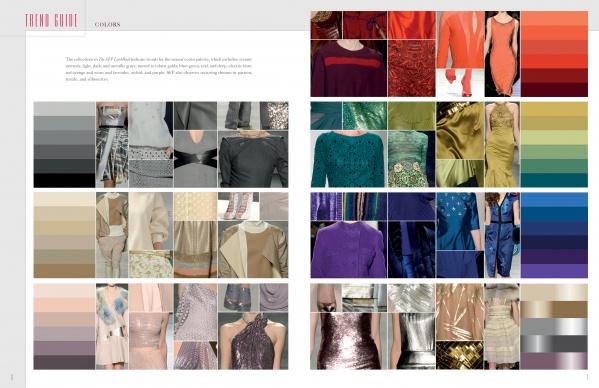599x388 pixels.
Task: Choose the purple swatch in blue palette
Action: (554, 271)
